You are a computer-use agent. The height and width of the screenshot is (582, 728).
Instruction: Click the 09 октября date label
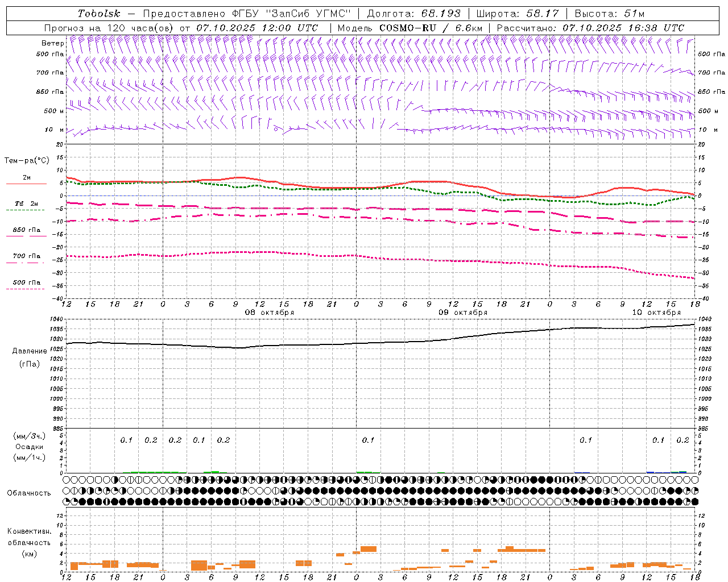463,313
